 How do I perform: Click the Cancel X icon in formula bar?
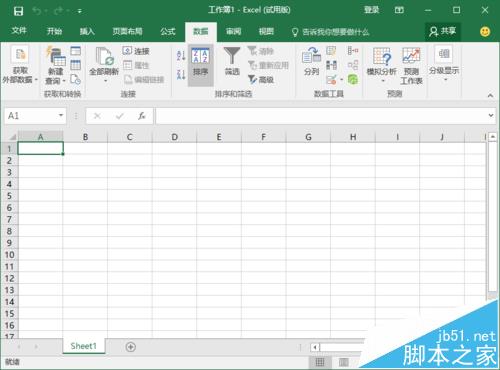pyautogui.click(x=97, y=116)
